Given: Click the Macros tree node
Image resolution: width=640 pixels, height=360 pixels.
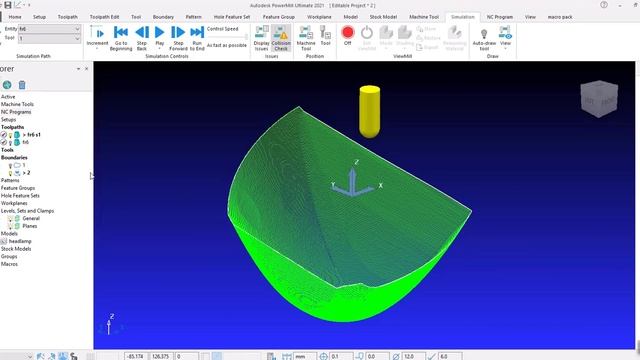Looking at the screenshot, I should [9, 264].
